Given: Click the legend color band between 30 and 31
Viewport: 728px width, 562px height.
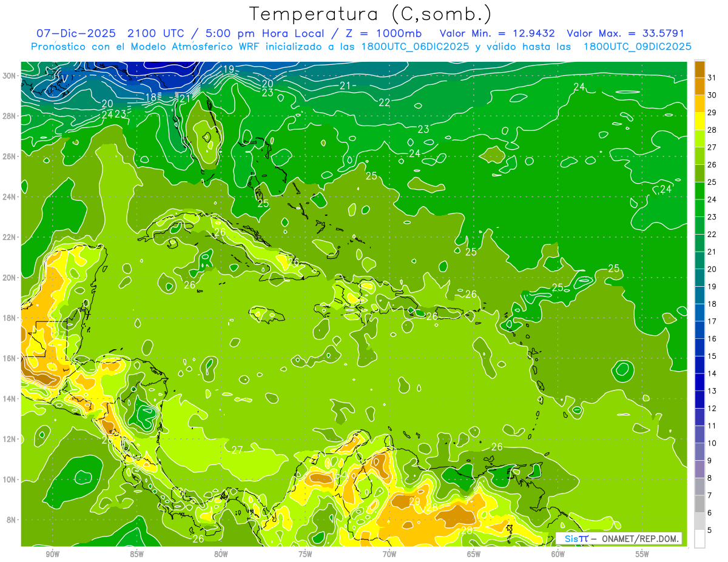Looking at the screenshot, I should (x=699, y=86).
